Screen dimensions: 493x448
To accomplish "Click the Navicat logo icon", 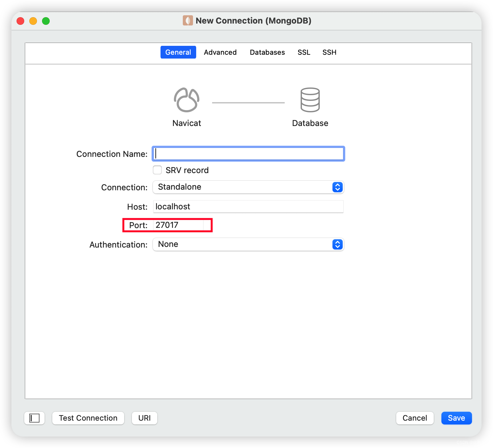I will point(187,100).
